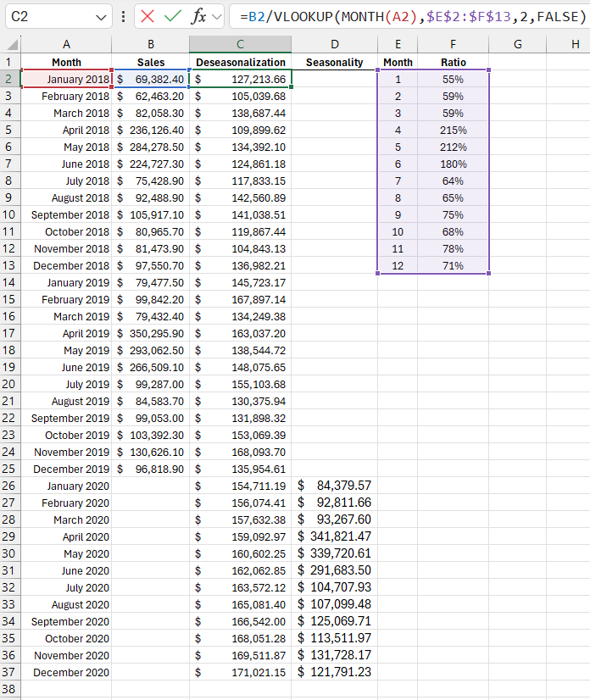Click the Ratio header cell
The width and height of the screenshot is (590, 700).
(x=453, y=62)
